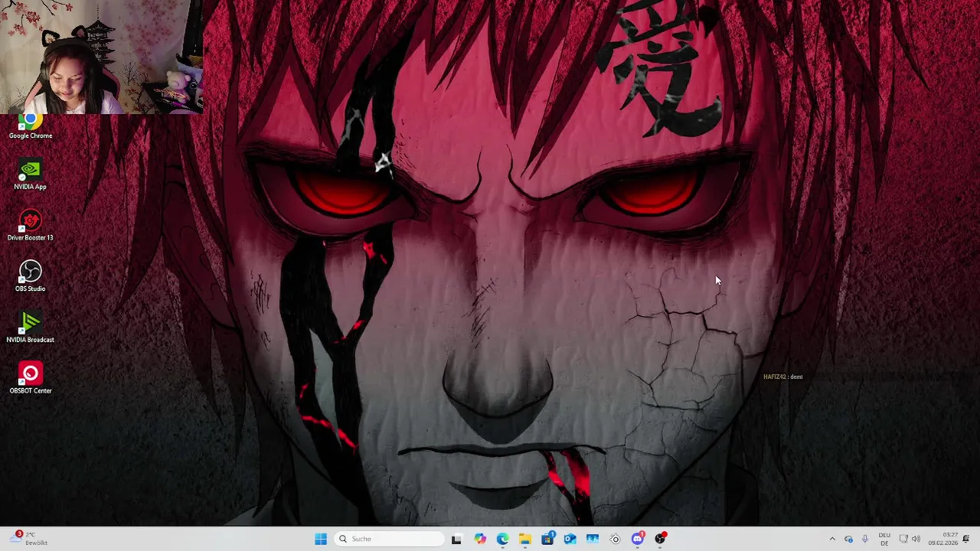Select OBSBOT Center desktop icon

30,379
